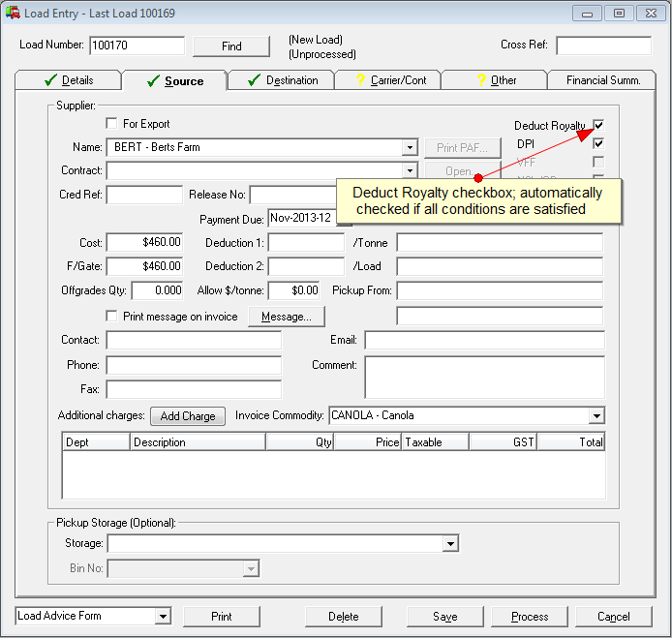Switch to the Details tab
Viewport: 672px width, 638px height.
pos(68,80)
